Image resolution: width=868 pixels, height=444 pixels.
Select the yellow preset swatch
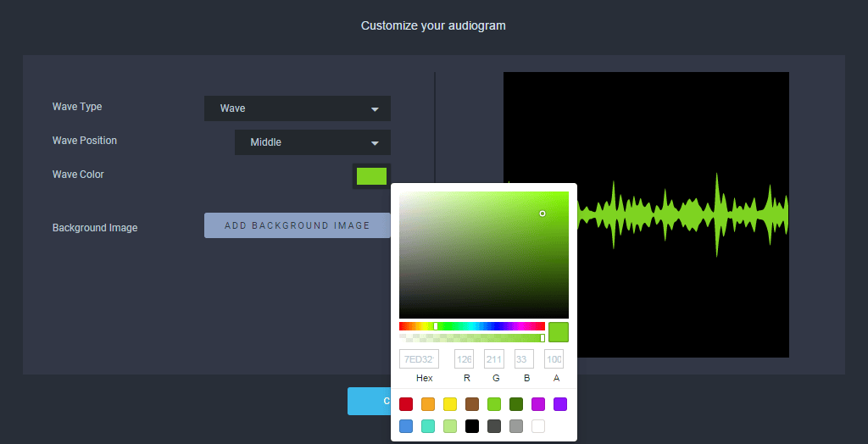[450, 404]
